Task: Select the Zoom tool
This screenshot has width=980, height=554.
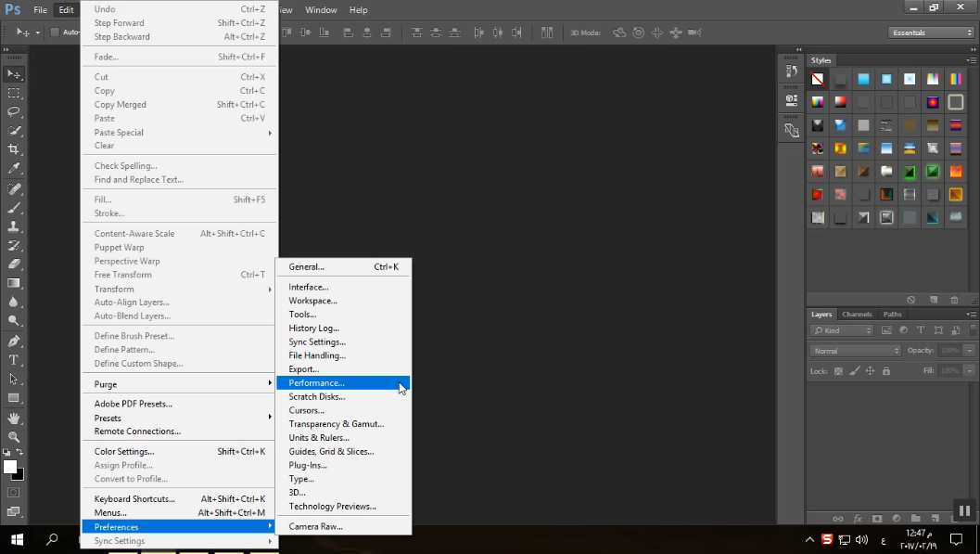Action: point(14,437)
